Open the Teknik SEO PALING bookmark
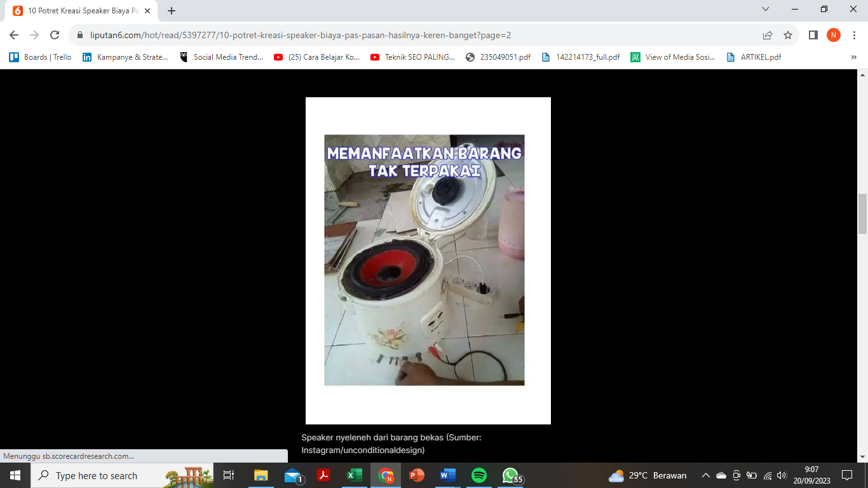Screen dimensions: 868x488 point(413,57)
